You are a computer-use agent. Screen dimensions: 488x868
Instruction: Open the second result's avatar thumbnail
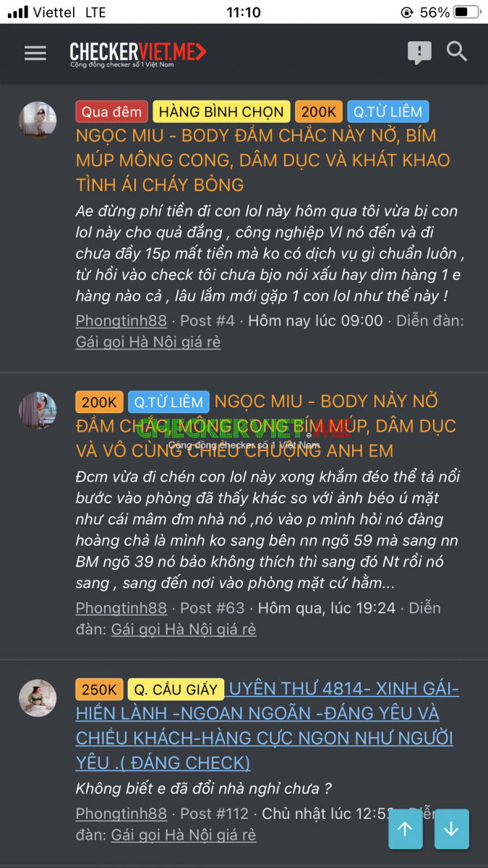pos(38,411)
